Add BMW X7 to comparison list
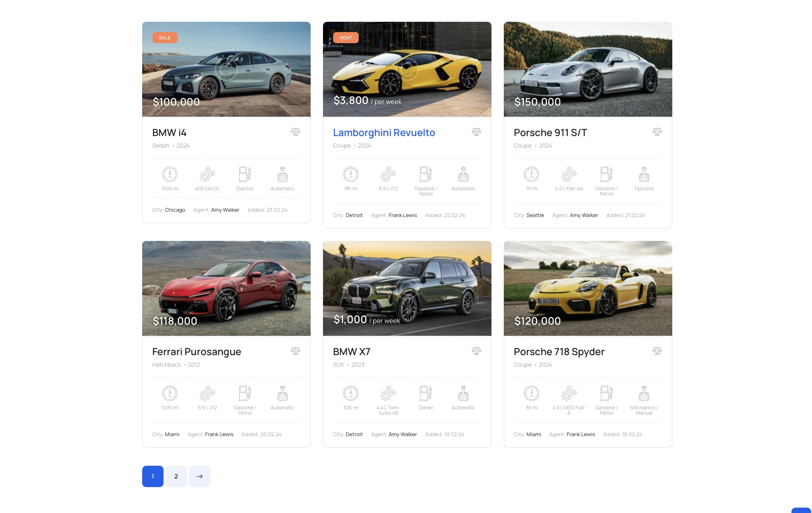This screenshot has height=513, width=812. tap(476, 351)
